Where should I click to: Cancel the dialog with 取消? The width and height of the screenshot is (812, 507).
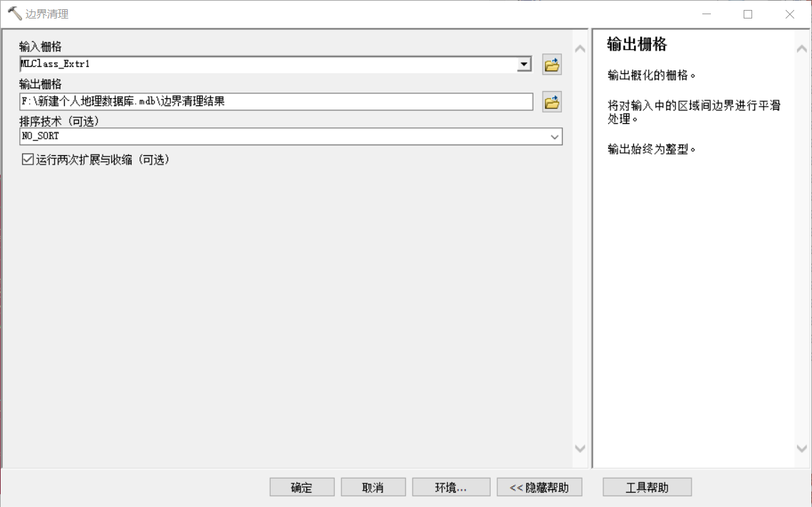pyautogui.click(x=373, y=487)
